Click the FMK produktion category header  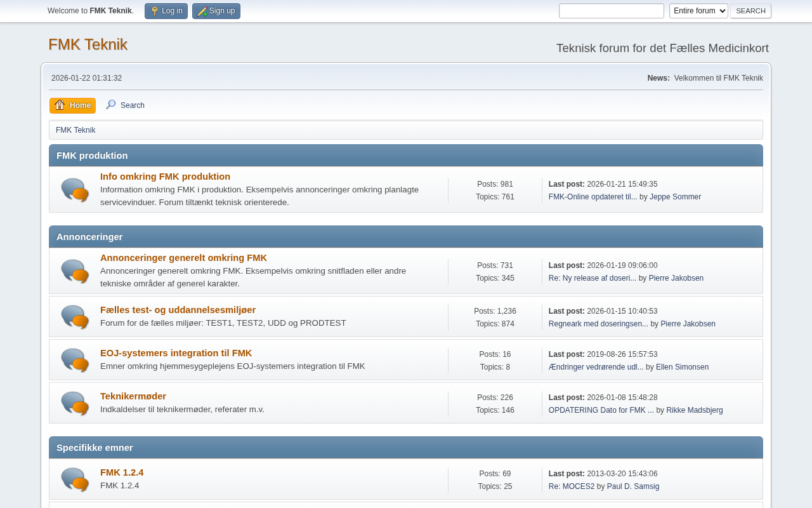click(x=406, y=156)
